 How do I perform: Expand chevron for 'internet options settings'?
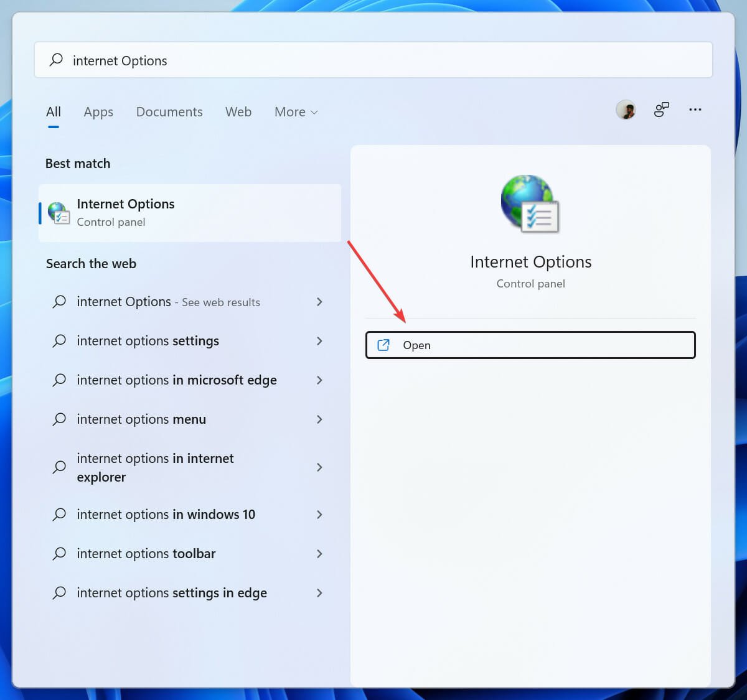[x=319, y=341]
